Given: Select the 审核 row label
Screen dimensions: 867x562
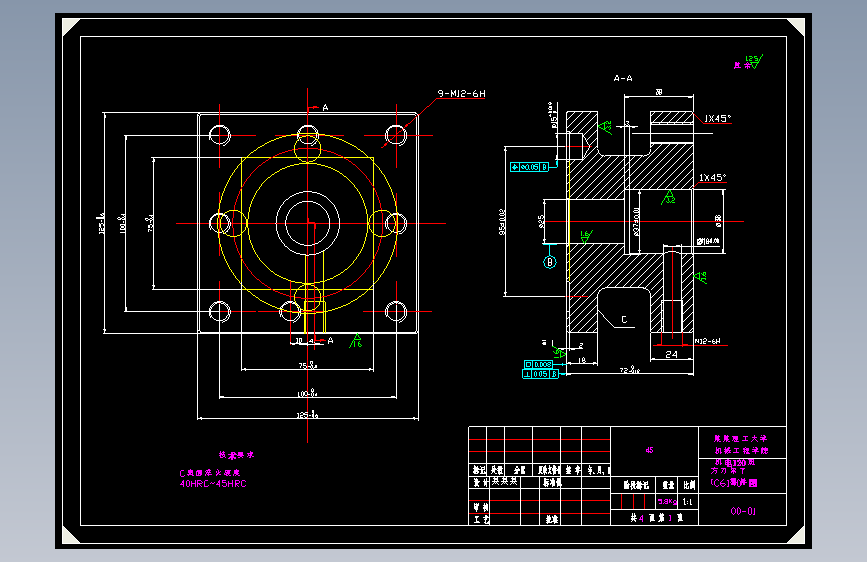Looking at the screenshot, I should click(x=480, y=507).
